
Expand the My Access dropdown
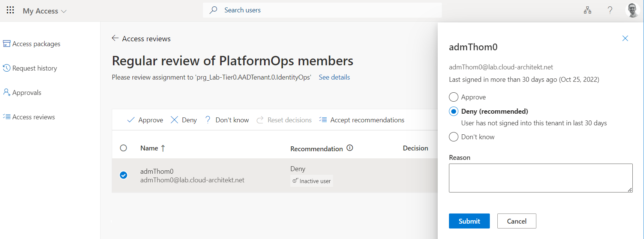coord(45,11)
